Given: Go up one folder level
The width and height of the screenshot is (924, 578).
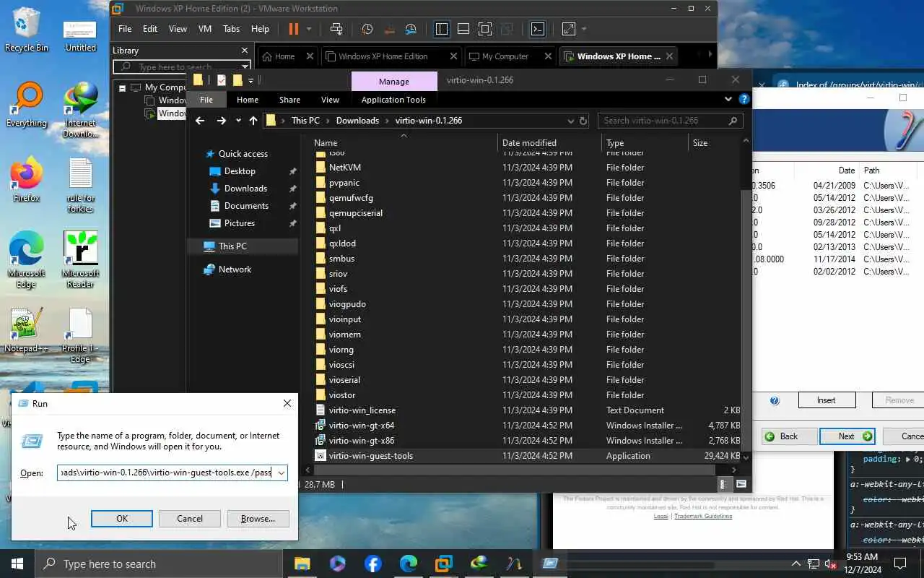Looking at the screenshot, I should pos(253,121).
